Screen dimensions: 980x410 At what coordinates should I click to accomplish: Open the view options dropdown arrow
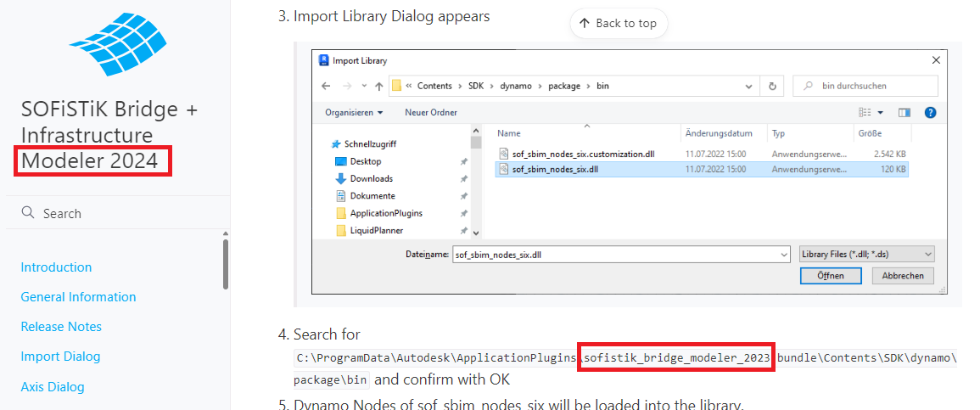(x=881, y=112)
